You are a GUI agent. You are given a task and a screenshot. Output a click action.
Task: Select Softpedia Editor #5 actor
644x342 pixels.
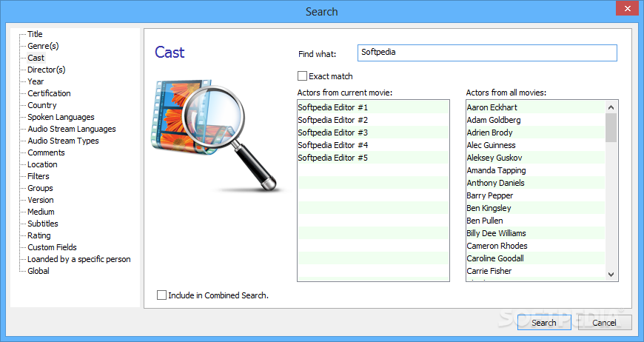click(373, 158)
